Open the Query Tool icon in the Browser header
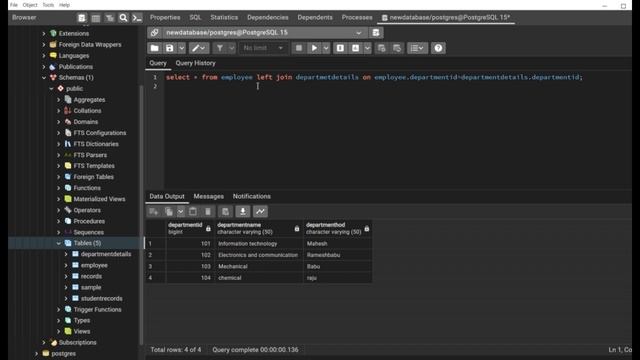Image resolution: width=640 pixels, height=360 pixels. pyautogui.click(x=82, y=18)
